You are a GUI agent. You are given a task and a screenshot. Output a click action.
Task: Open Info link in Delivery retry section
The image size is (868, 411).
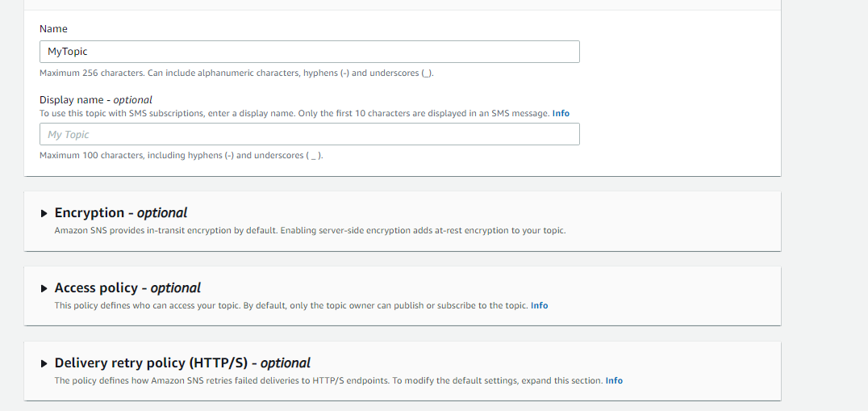point(614,380)
